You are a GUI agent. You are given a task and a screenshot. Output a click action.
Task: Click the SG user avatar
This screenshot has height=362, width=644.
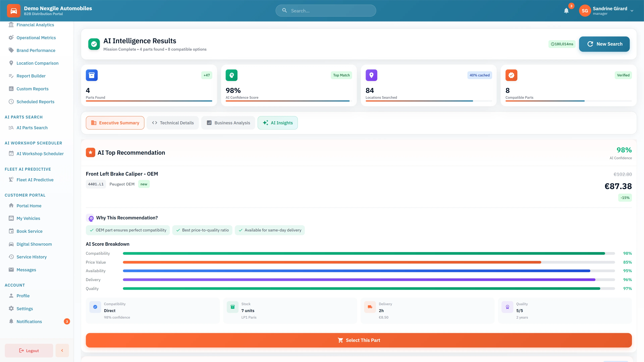(x=585, y=11)
